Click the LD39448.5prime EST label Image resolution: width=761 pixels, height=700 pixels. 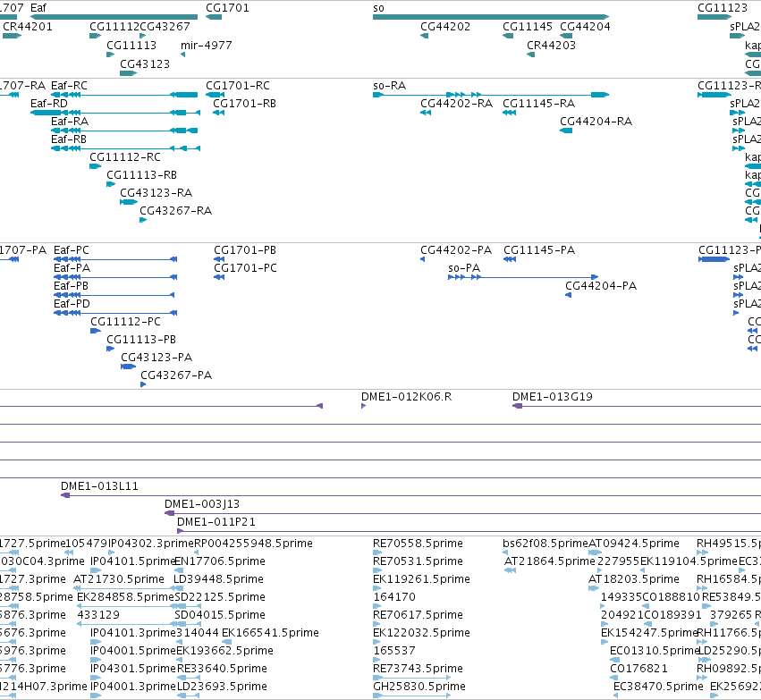tap(218, 579)
